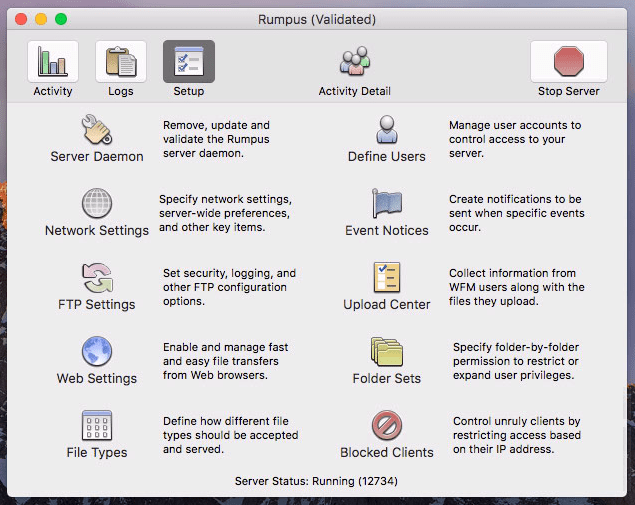Minimize Rumpus with the yellow button

click(x=41, y=19)
